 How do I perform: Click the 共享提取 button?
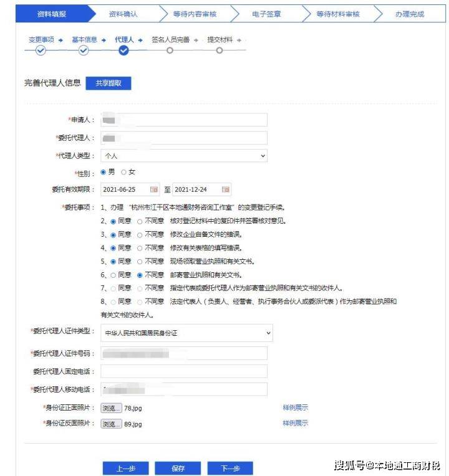coord(109,83)
